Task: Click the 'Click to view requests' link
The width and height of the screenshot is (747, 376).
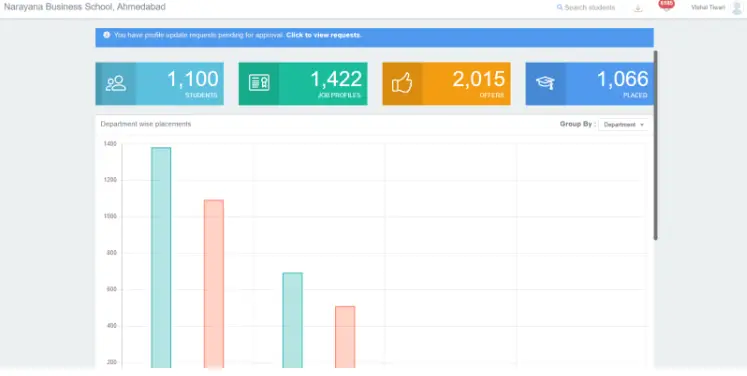Action: click(323, 35)
